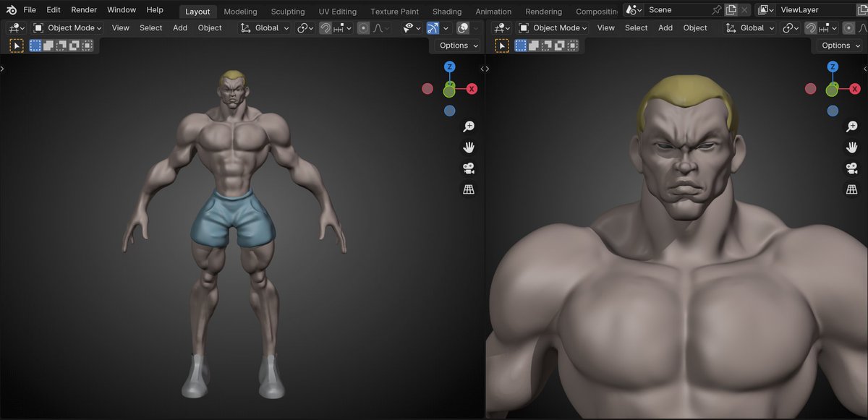Click Zoom magnifier icon in right viewport
Screen dimensions: 868x420
[x=852, y=127]
